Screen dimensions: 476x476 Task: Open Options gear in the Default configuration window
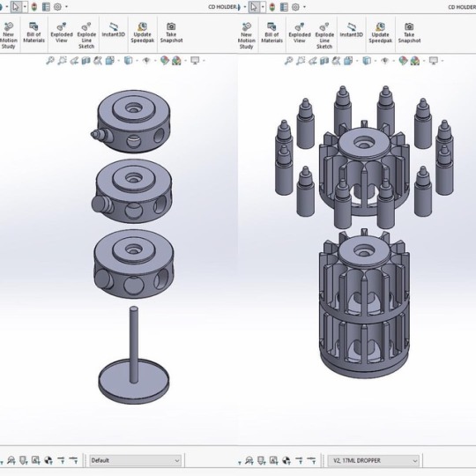point(57,7)
